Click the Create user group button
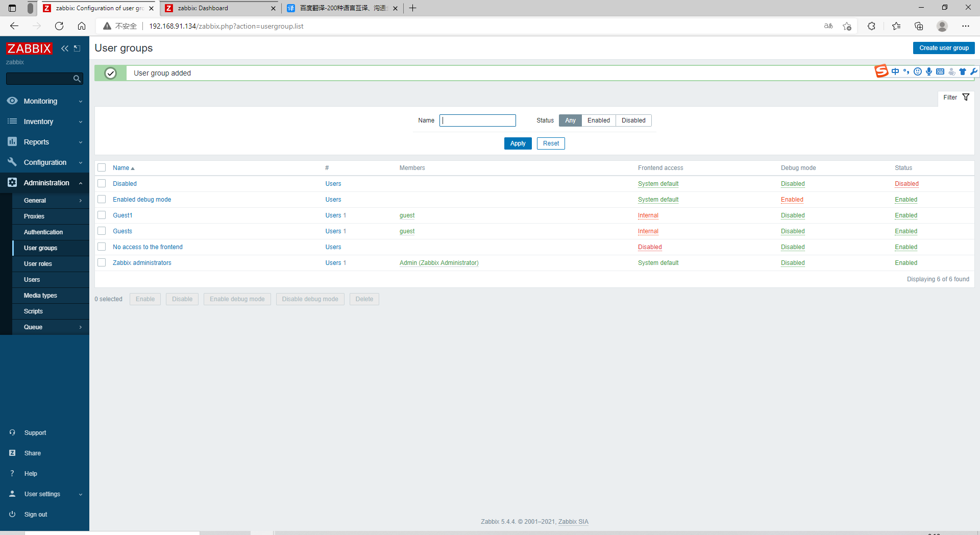Viewport: 980px width, 535px height. click(x=944, y=48)
